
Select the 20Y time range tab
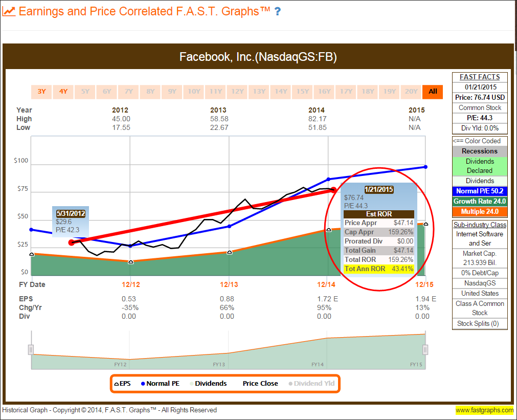coord(411,92)
